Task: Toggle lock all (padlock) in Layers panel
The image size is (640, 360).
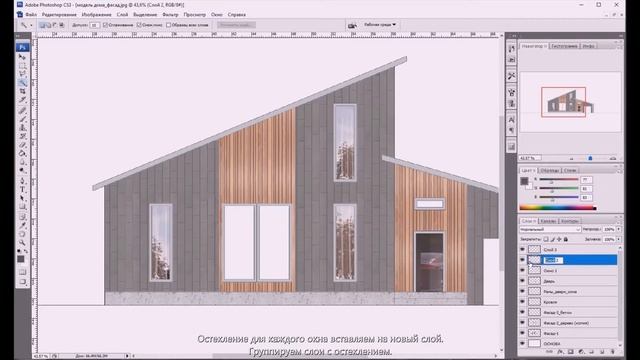Action: 566,239
